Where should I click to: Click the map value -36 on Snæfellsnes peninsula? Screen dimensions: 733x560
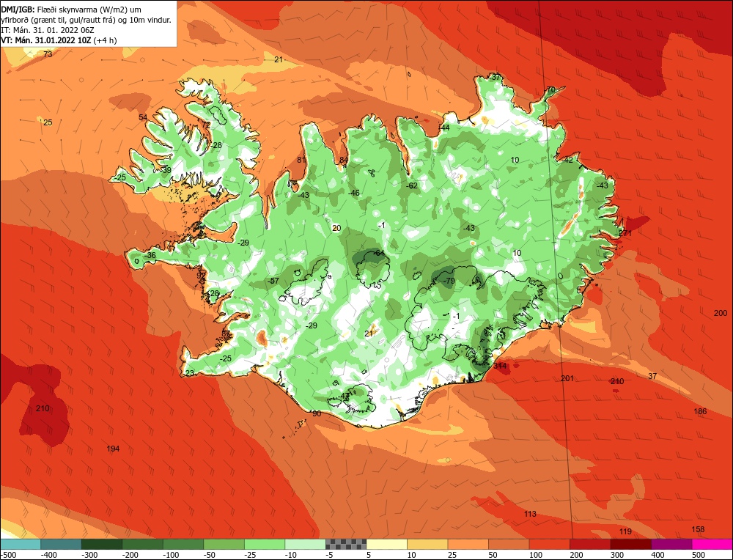point(149,255)
